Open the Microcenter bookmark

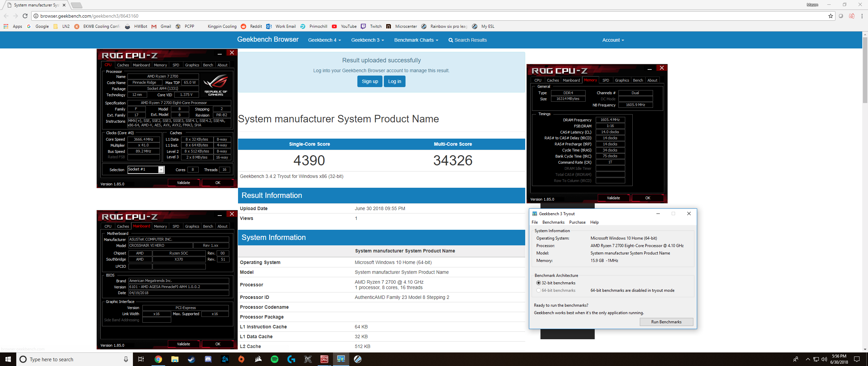tap(401, 26)
